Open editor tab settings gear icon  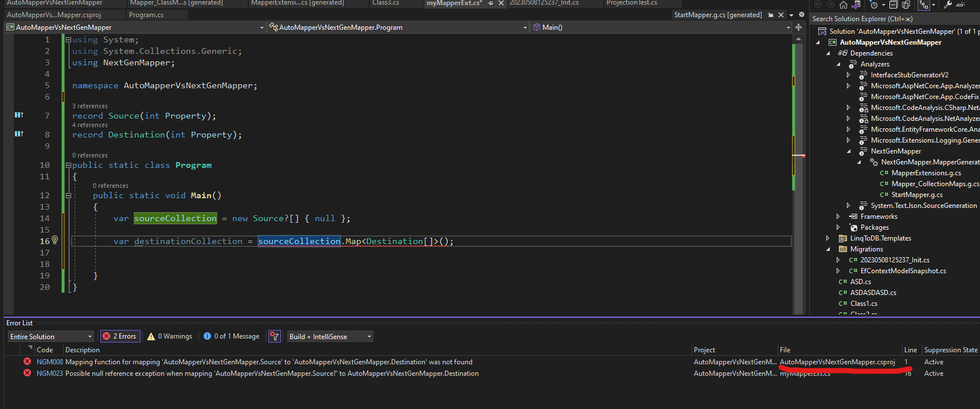click(x=801, y=15)
